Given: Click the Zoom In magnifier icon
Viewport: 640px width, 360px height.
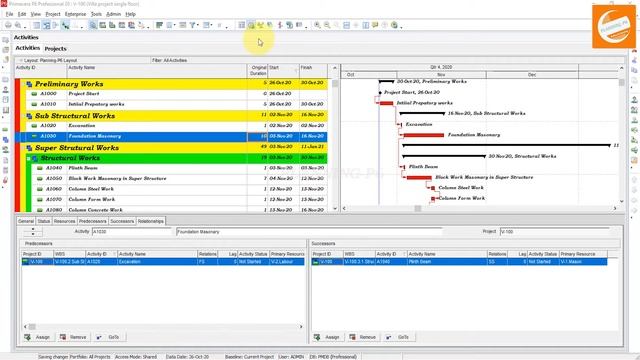Looking at the screenshot, I should pyautogui.click(x=317, y=25).
